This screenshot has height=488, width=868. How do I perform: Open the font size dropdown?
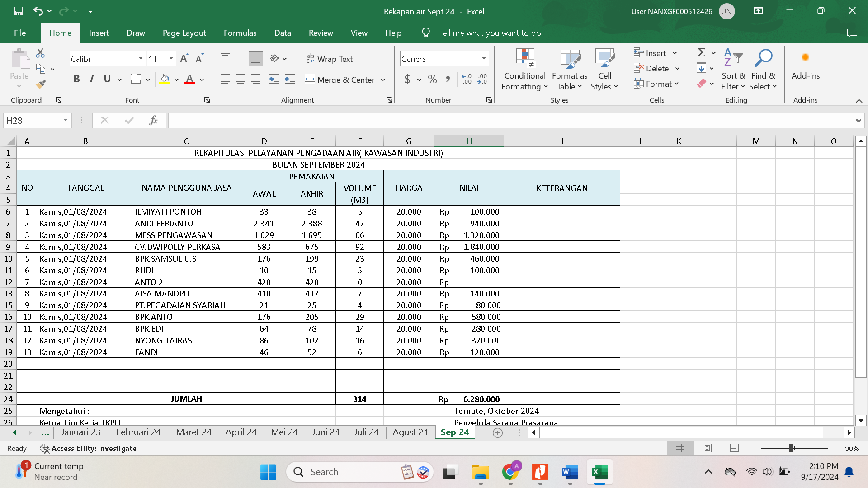tap(171, 59)
